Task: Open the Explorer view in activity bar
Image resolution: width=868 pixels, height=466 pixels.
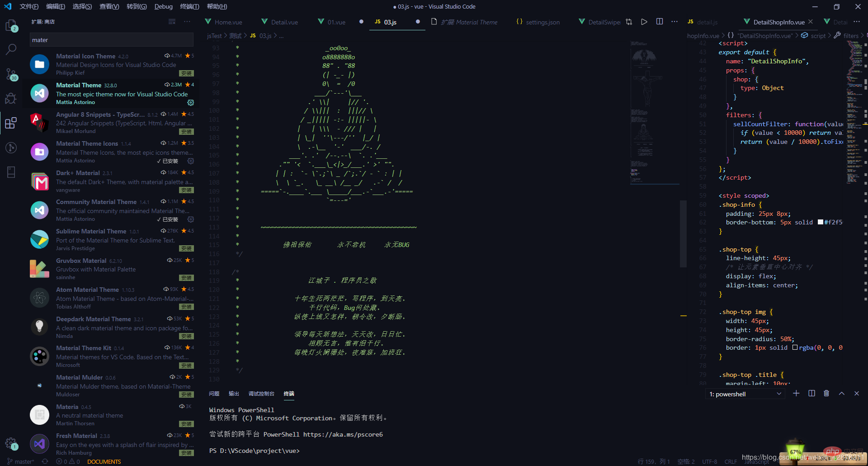Action: click(11, 25)
